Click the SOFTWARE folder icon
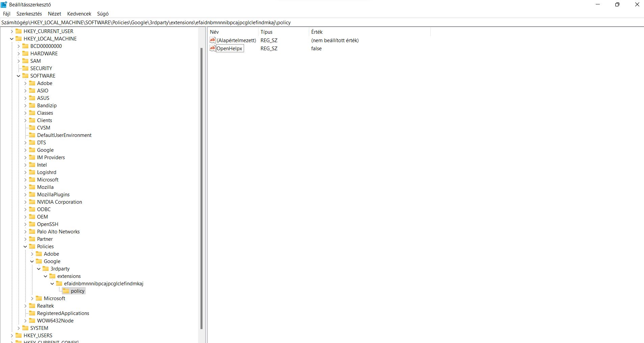The image size is (644, 343). click(x=25, y=76)
